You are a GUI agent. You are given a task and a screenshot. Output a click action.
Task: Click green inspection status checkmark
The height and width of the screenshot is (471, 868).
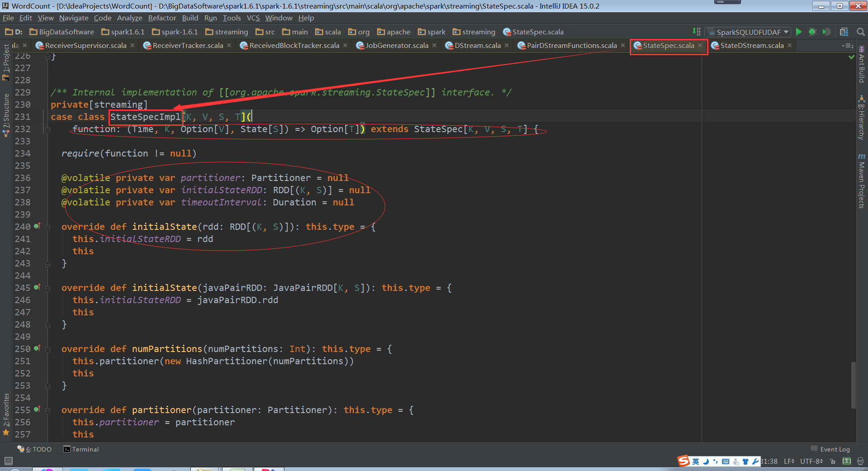[852, 57]
